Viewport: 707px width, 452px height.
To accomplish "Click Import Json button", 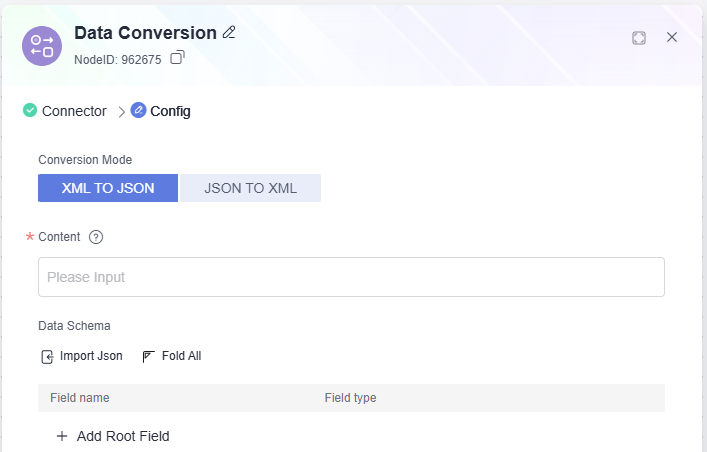I will (82, 356).
